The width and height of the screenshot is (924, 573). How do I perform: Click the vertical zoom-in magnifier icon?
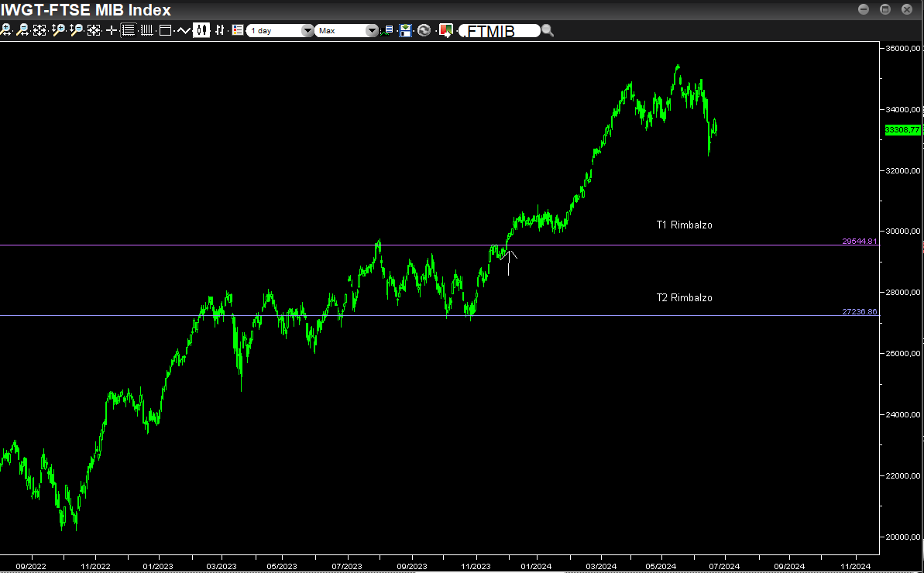pos(58,30)
